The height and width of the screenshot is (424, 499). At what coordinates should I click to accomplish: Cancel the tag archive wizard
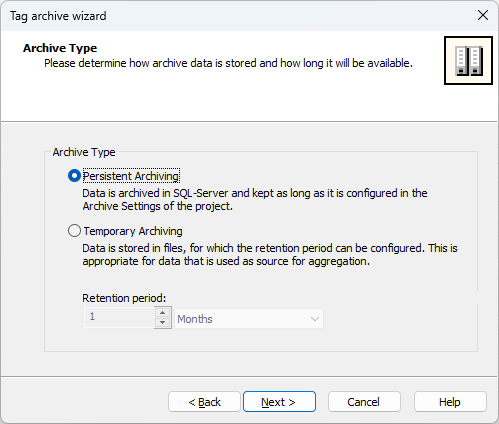364,402
